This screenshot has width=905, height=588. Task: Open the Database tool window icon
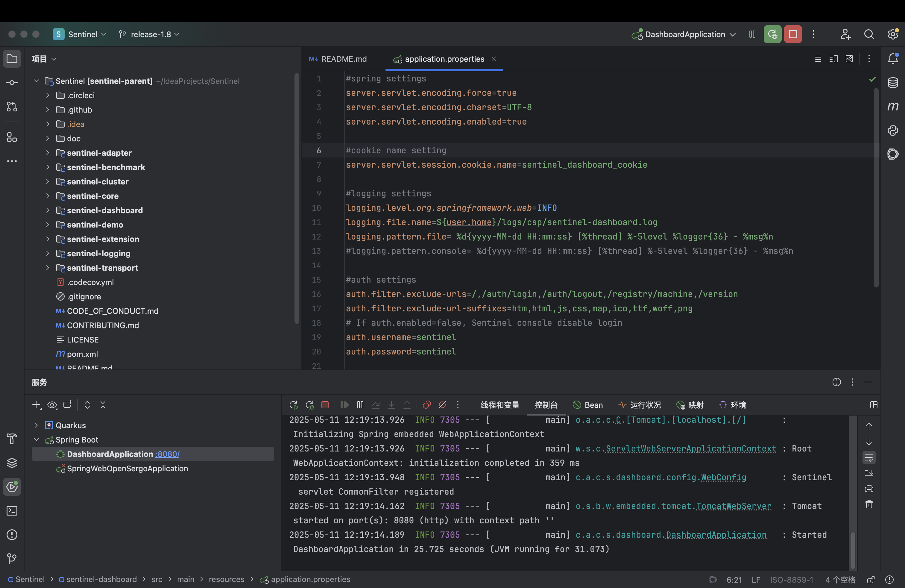tap(892, 83)
